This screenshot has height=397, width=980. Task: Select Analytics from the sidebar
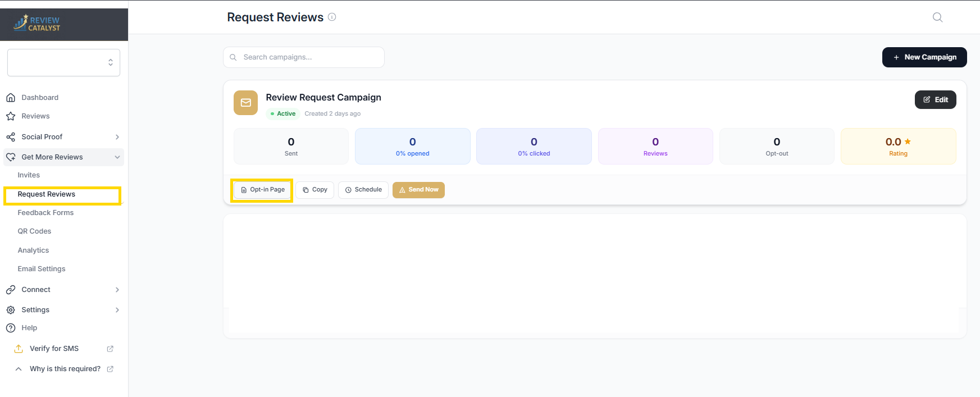point(33,250)
